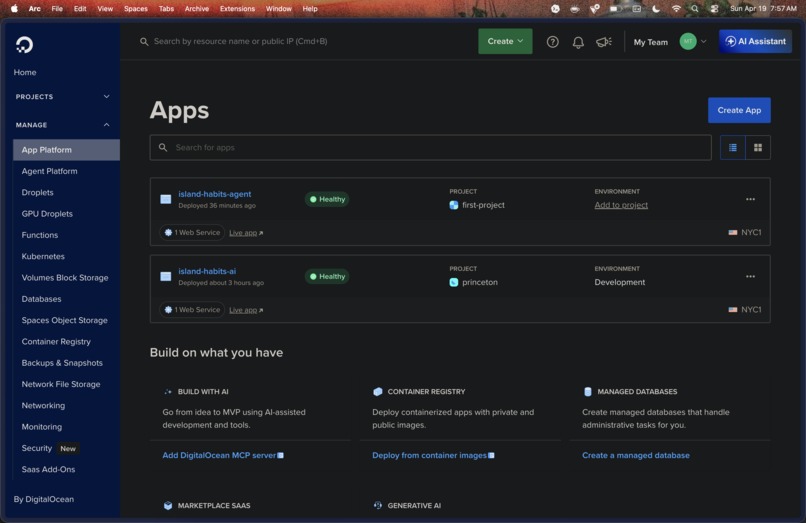
Task: Focus the resource name search field
Action: pyautogui.click(x=241, y=41)
